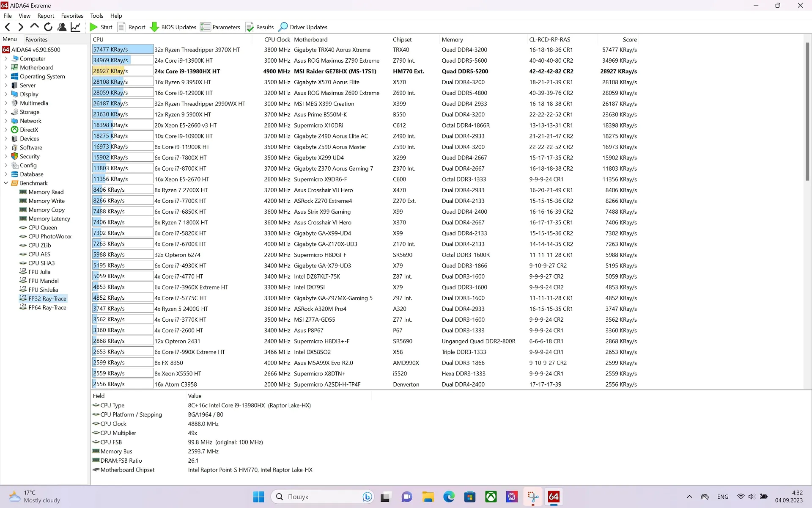The width and height of the screenshot is (812, 508).
Task: Sort by the CL-RCD-RP-RAS column header
Action: (562, 39)
